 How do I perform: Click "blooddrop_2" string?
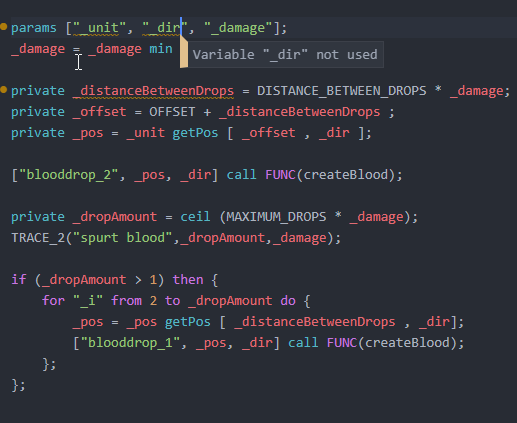coord(69,175)
